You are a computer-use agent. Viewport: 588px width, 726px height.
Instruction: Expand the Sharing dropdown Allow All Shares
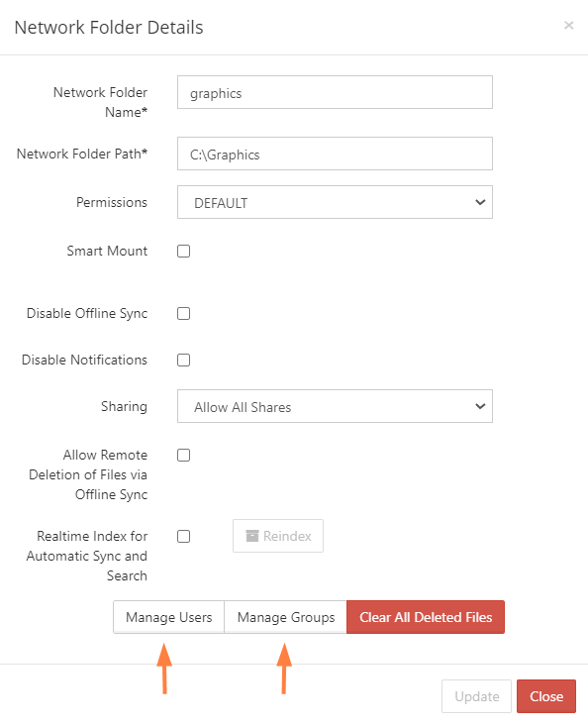pyautogui.click(x=335, y=406)
